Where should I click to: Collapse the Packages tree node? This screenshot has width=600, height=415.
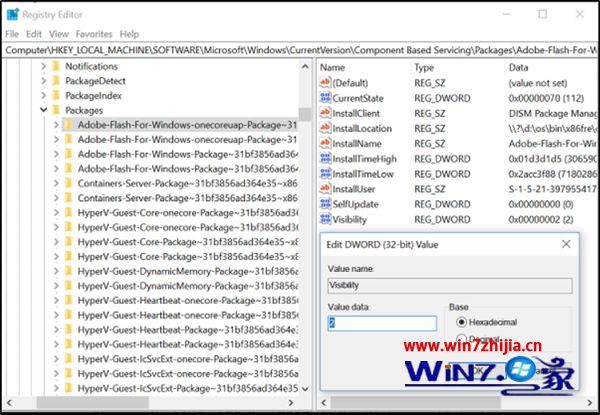point(44,110)
